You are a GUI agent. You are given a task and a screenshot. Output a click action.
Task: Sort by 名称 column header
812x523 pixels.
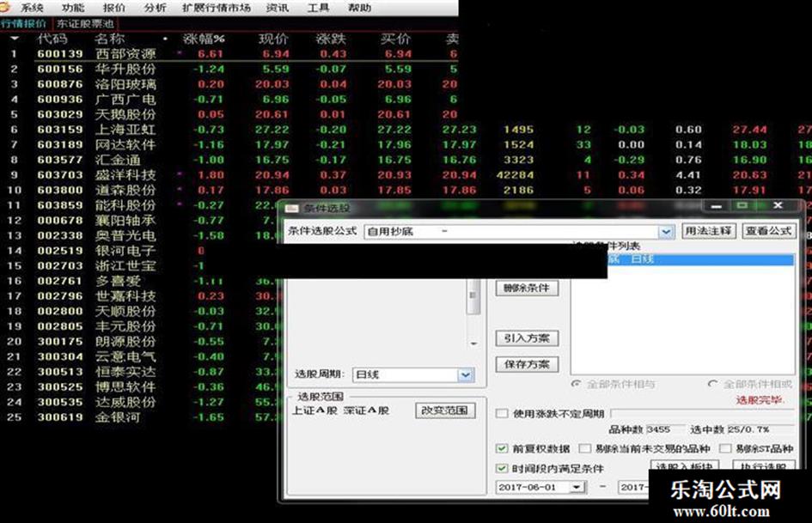tap(109, 39)
